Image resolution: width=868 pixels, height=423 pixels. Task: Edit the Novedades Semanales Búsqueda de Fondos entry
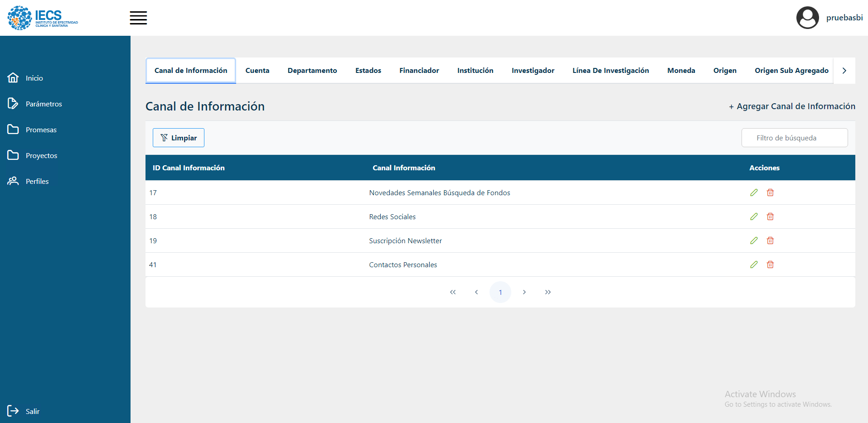click(x=754, y=192)
